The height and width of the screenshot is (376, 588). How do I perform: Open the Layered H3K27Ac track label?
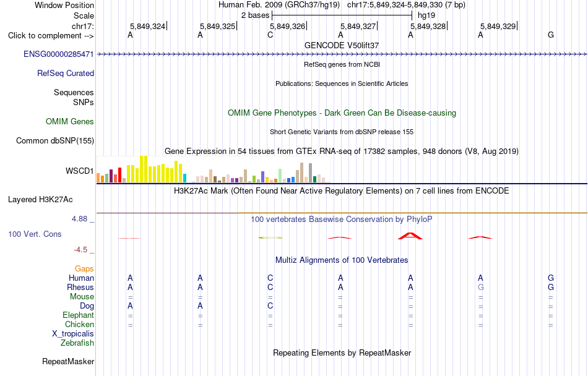tap(40, 200)
